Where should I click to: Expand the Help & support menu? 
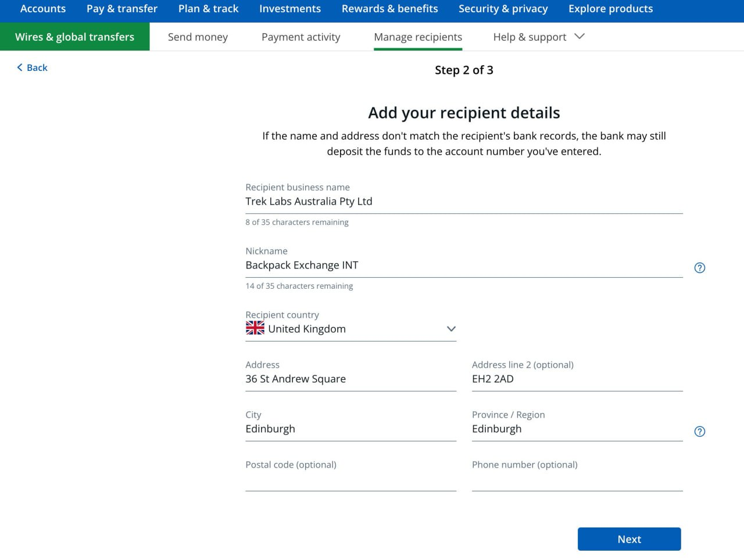538,37
